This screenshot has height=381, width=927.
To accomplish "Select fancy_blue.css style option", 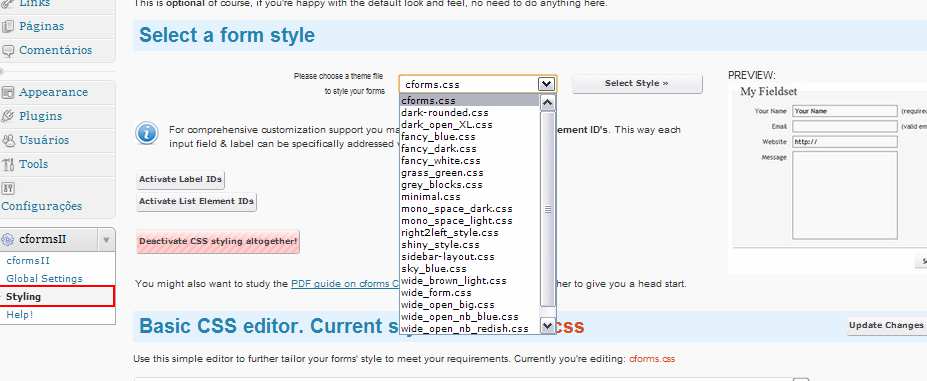I will [x=470, y=137].
